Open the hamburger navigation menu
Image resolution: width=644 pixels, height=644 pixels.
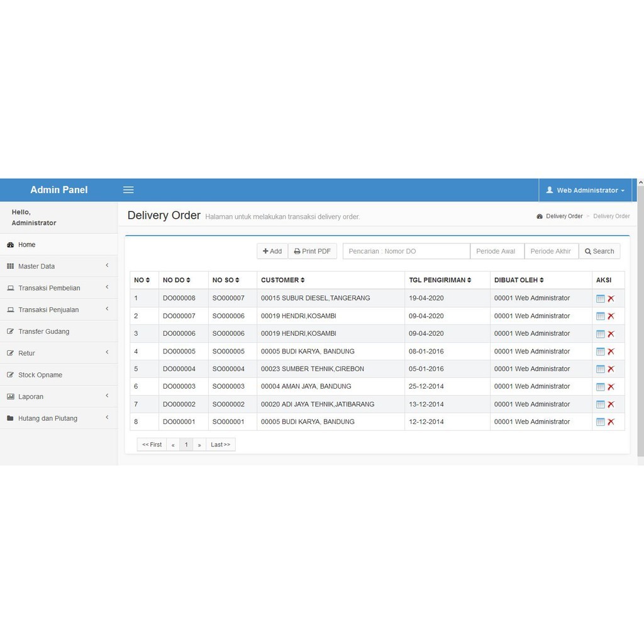tap(128, 189)
